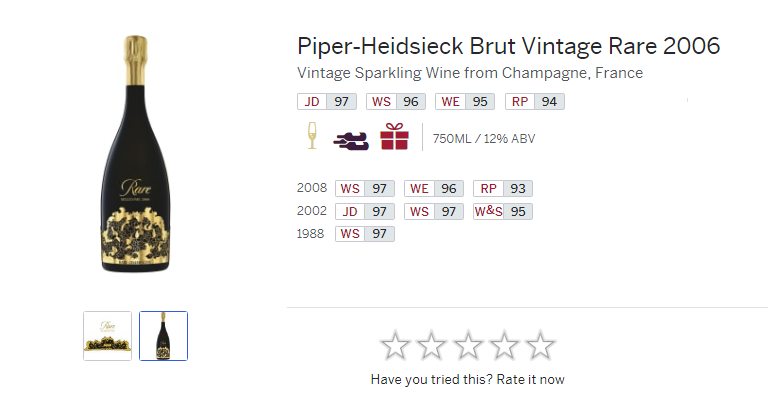Click the 2002 vintage year link
This screenshot has width=768, height=398.
point(312,211)
